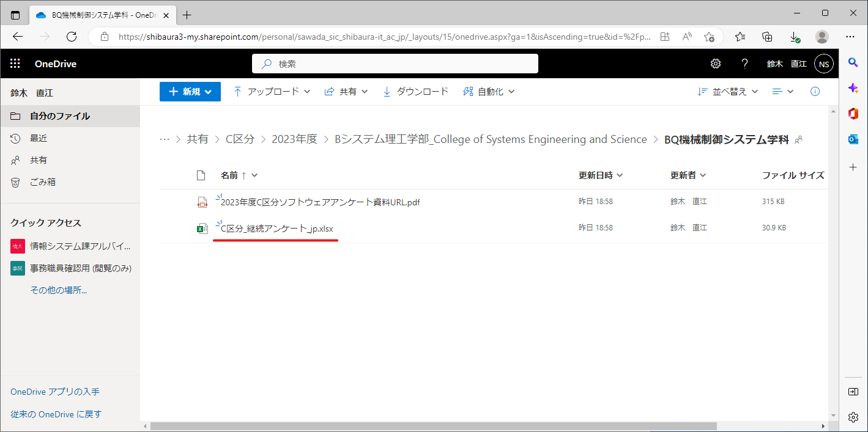Open Edge collections icon
Screen dimensions: 868x432
767,37
